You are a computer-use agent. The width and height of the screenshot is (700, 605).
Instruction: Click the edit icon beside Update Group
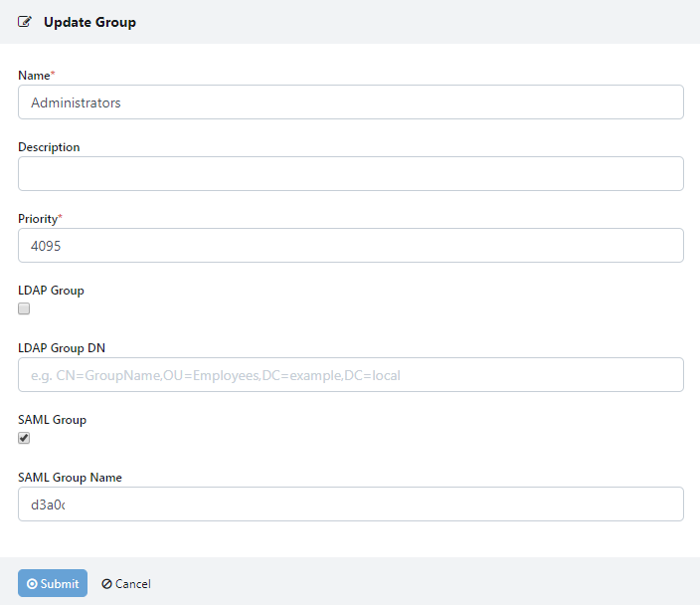pyautogui.click(x=25, y=22)
